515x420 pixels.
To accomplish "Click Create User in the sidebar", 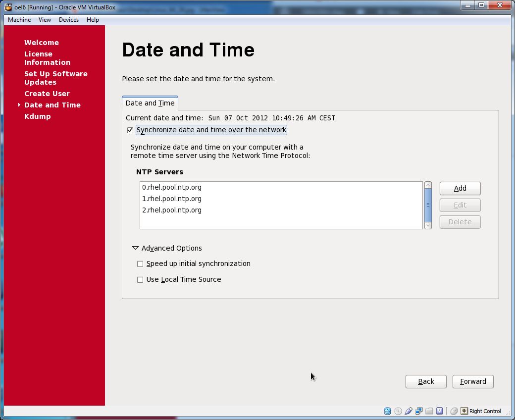I will 47,94.
